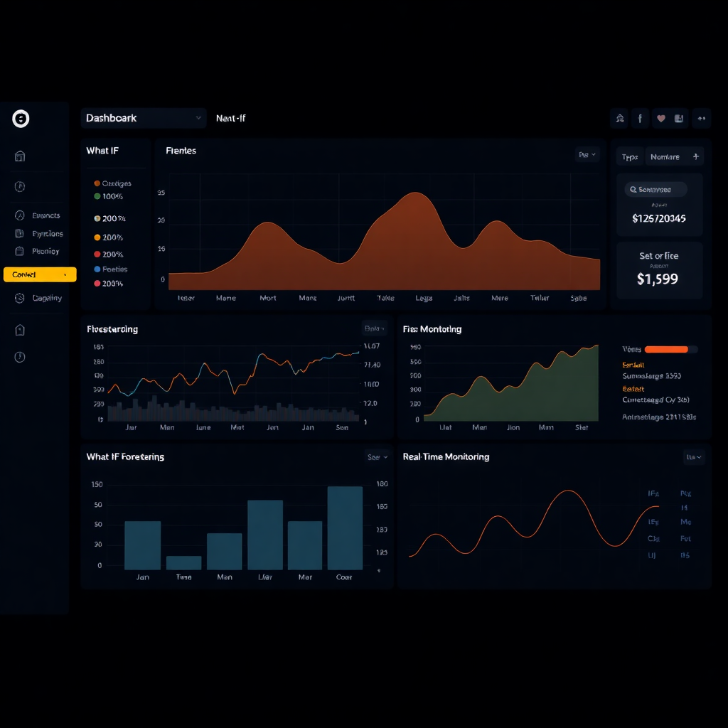This screenshot has height=728, width=728.
Task: Open the user profile icon in header
Action: pyautogui.click(x=619, y=119)
